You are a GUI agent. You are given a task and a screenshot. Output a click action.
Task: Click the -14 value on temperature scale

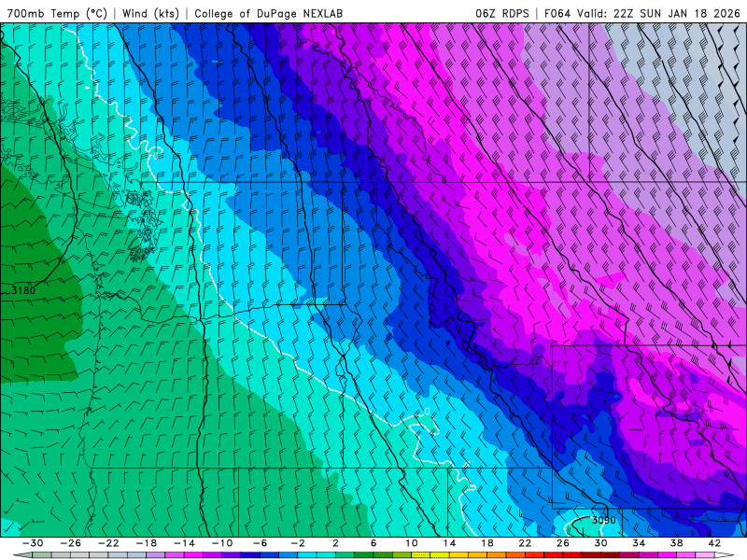tap(184, 543)
